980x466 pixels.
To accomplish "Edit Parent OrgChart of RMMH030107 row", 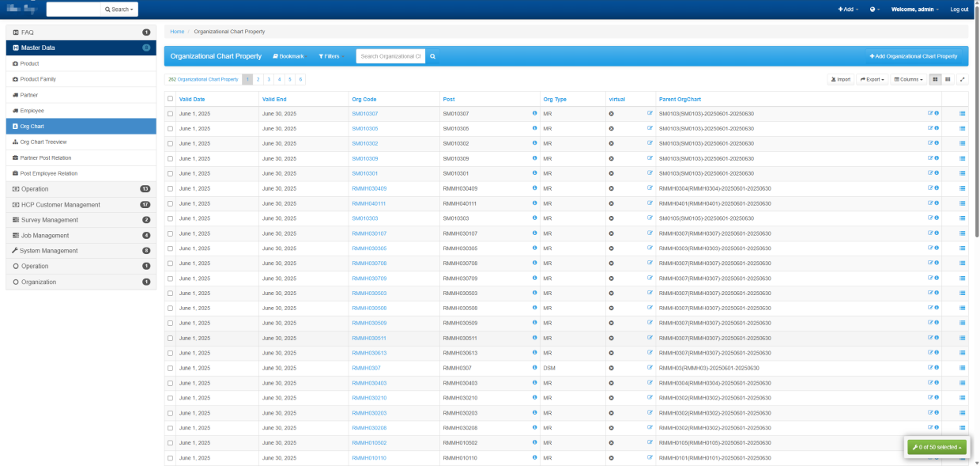I will coord(930,233).
